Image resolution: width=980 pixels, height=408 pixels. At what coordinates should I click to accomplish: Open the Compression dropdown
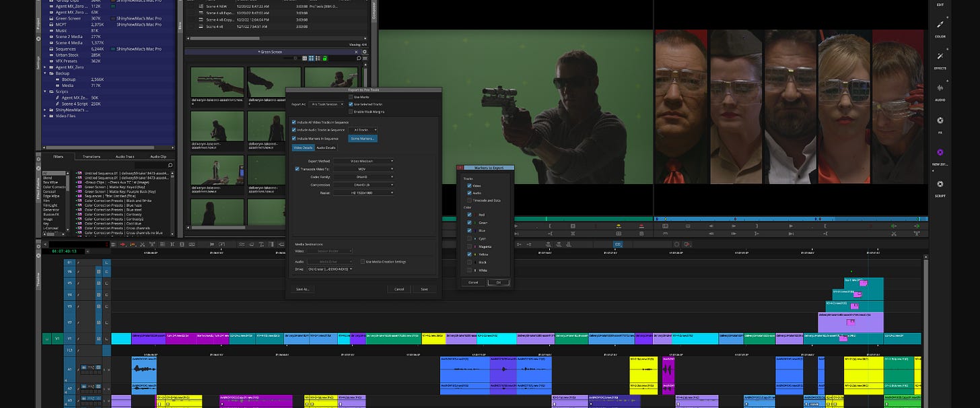tap(363, 184)
